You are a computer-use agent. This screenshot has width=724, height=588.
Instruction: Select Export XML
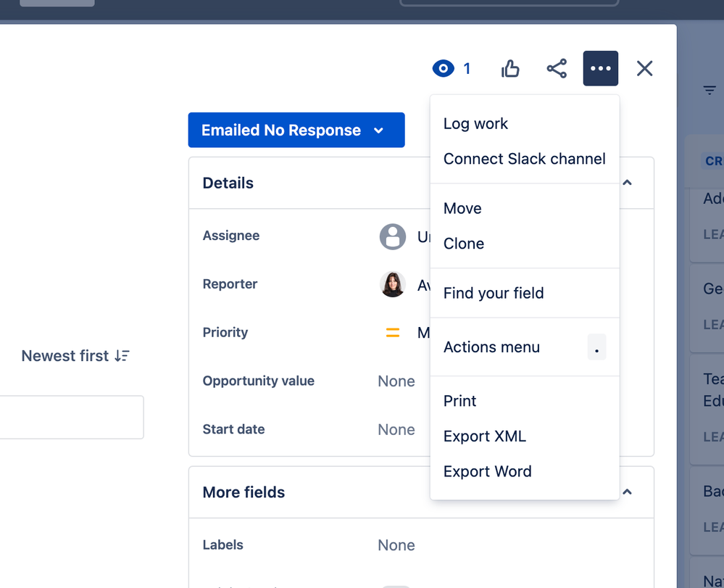point(485,436)
